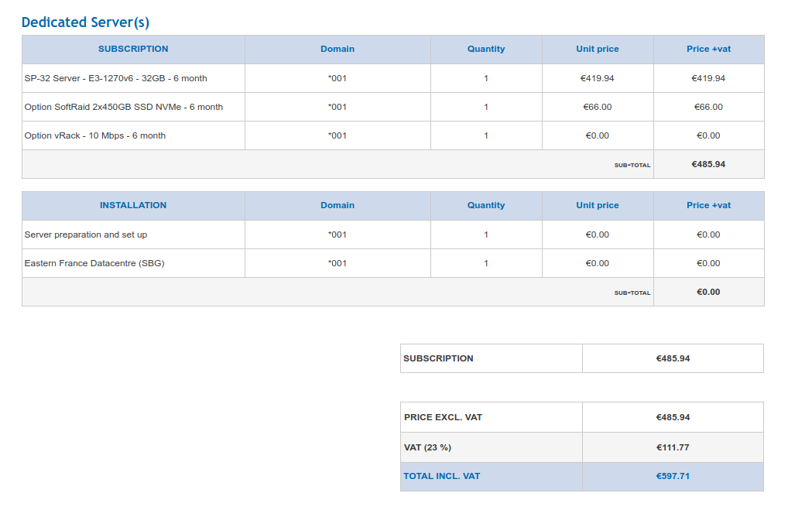Viewport: 812px width, 517px height.
Task: Click the €597.71 total amount
Action: (x=673, y=476)
